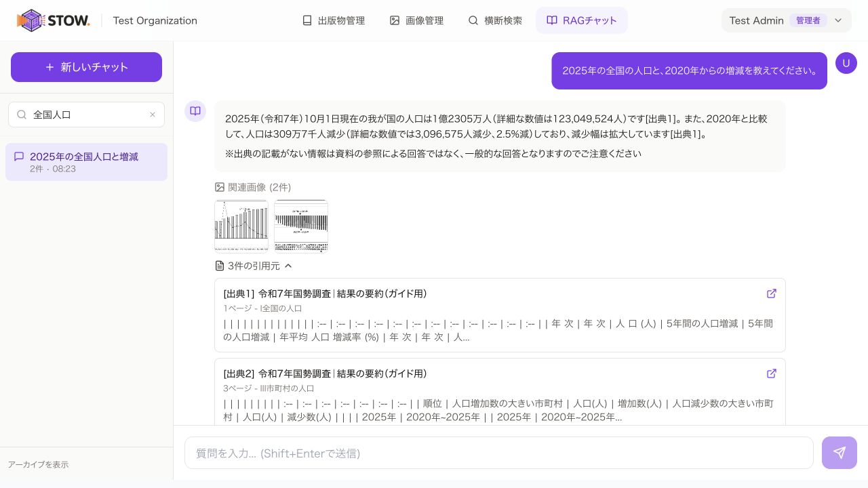Screen dimensions: 868x488
Task: Show archived chats via アーカイブを表示
Action: tap(38, 464)
